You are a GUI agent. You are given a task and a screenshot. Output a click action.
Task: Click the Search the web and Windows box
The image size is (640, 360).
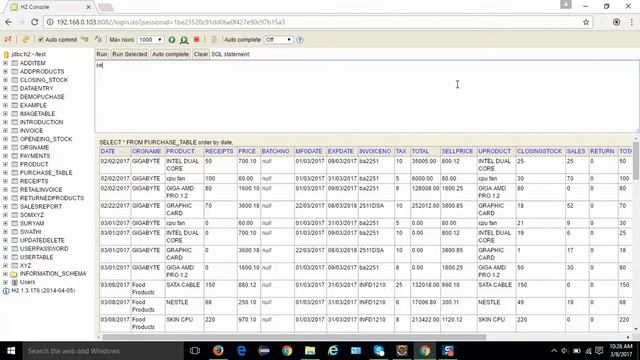pyautogui.click(x=102, y=351)
